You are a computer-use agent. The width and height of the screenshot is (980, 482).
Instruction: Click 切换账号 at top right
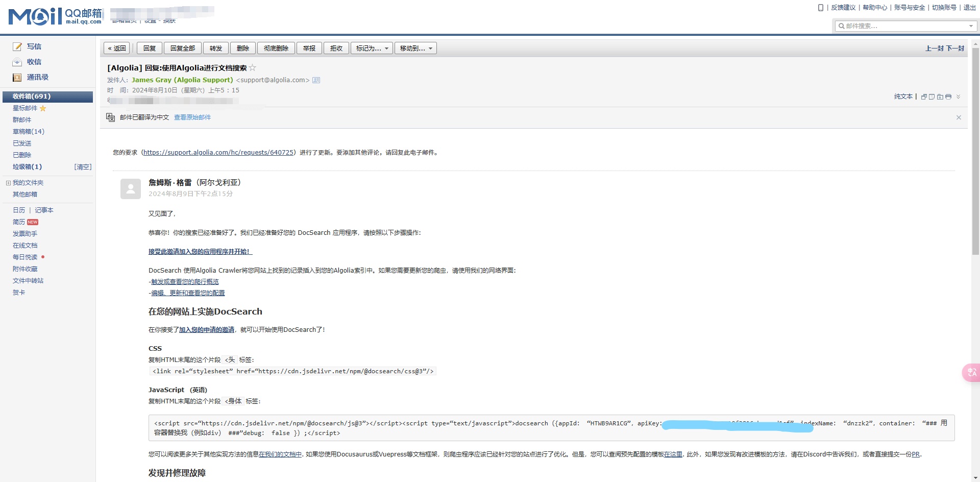944,8
